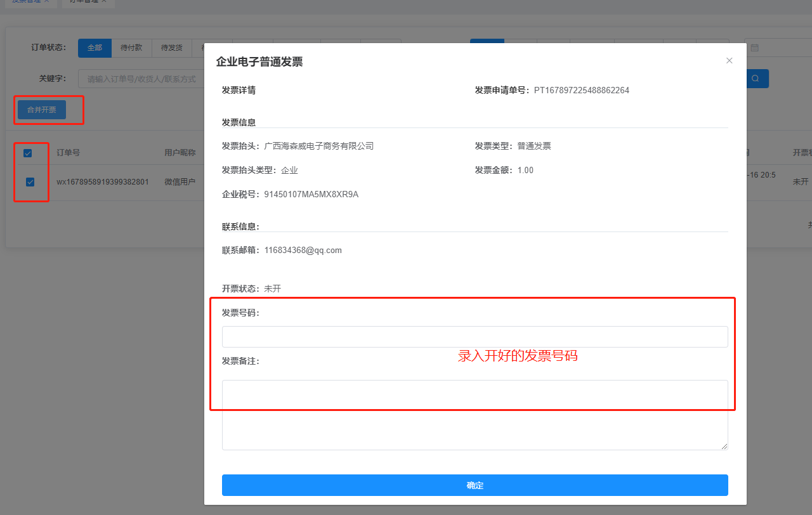Focus the 发票号码 input field
Viewport: 812px width, 515px height.
coord(475,337)
